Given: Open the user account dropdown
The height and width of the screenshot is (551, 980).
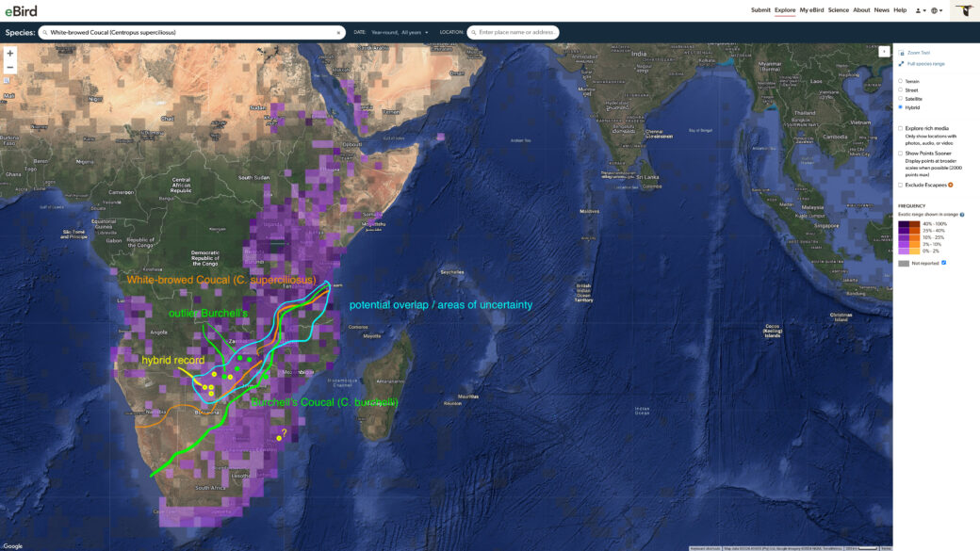Looking at the screenshot, I should click(920, 10).
